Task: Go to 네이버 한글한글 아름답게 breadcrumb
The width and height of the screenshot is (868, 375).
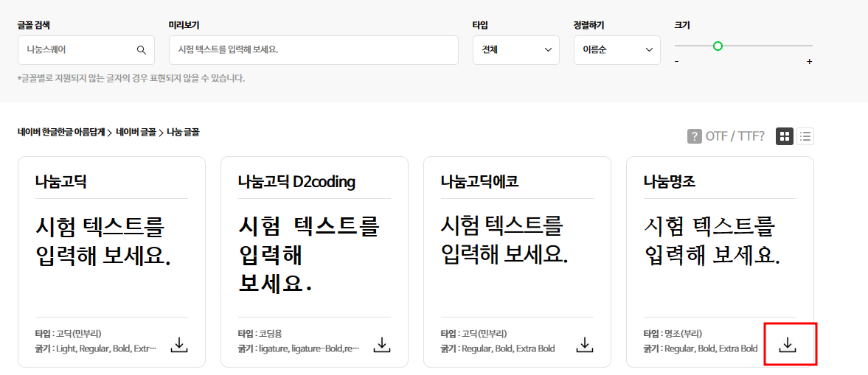Action: click(61, 132)
